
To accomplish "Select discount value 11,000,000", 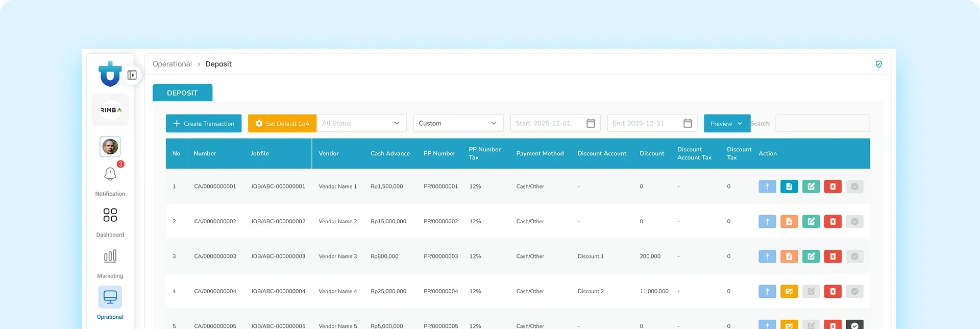I will 654,291.
